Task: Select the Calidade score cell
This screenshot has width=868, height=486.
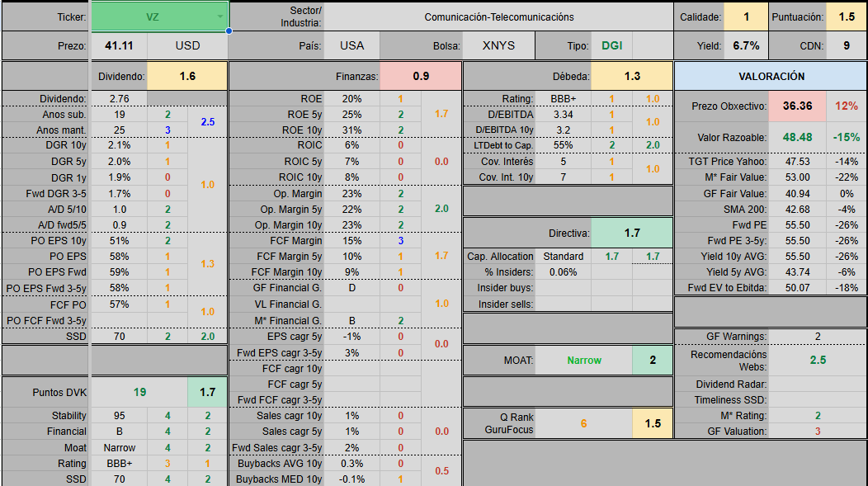Action: [747, 17]
